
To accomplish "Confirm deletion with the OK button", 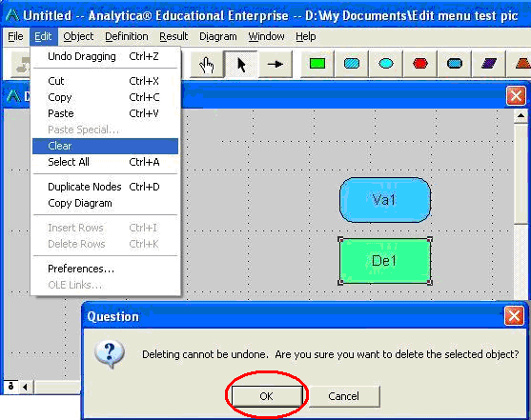I will (x=267, y=396).
